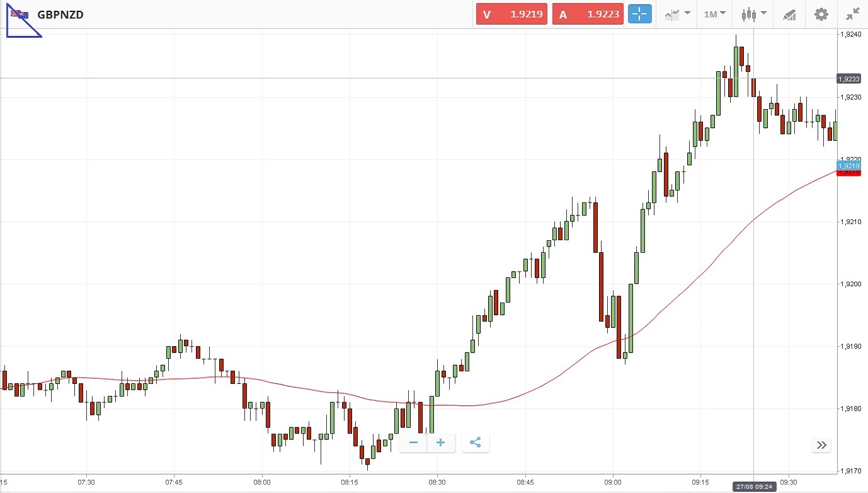868x493 pixels.
Task: Click the 08:30 time axis label
Action: [437, 482]
